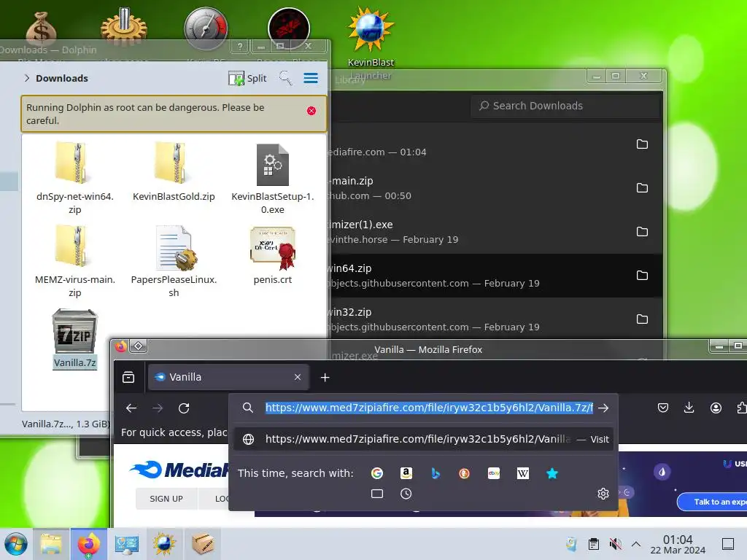Click SIGN UP on MediaFire page
This screenshot has height=560, width=747.
click(x=166, y=499)
